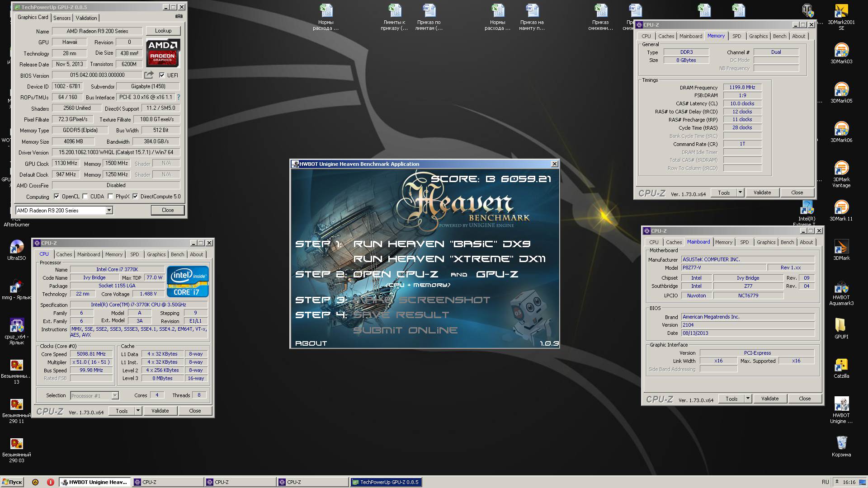The width and height of the screenshot is (868, 488).
Task: Open the SPD tab in the CPU-Z Memory window
Action: tap(736, 36)
